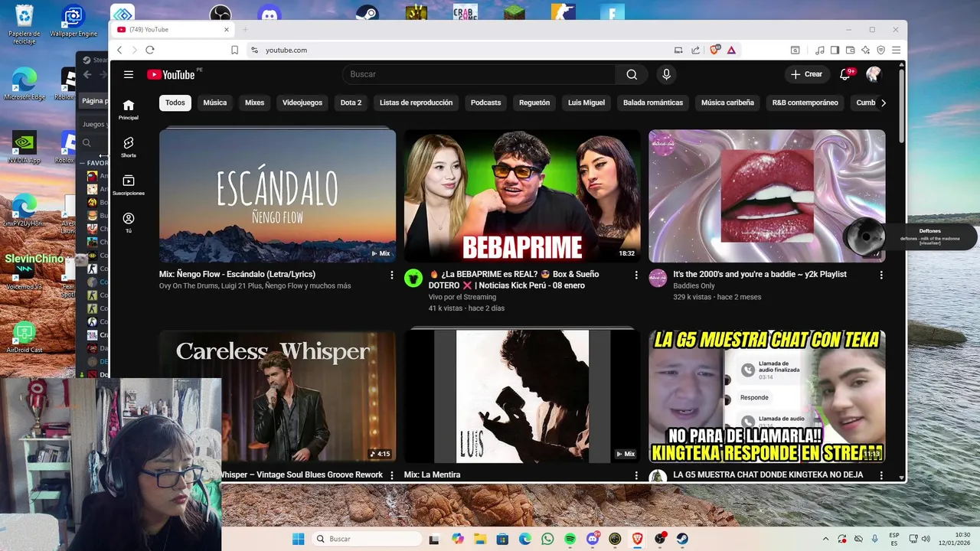The image size is (980, 551).
Task: Open WhatsApp from the taskbar
Action: (547, 539)
